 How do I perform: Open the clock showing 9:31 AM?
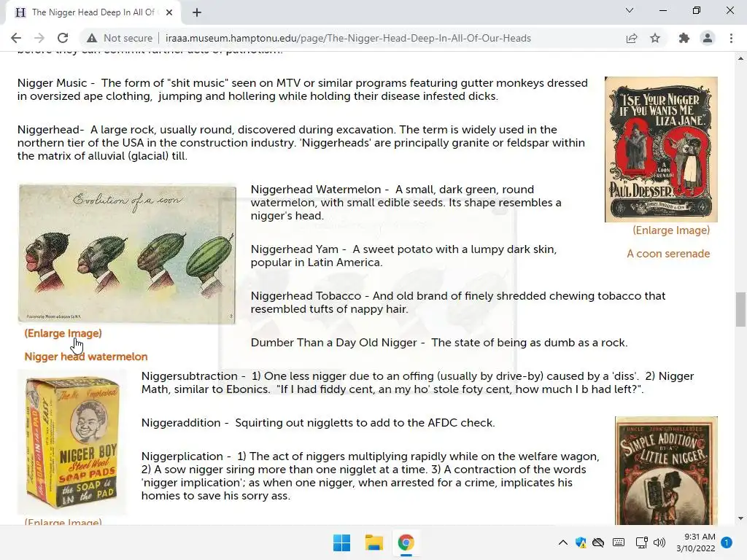696,542
